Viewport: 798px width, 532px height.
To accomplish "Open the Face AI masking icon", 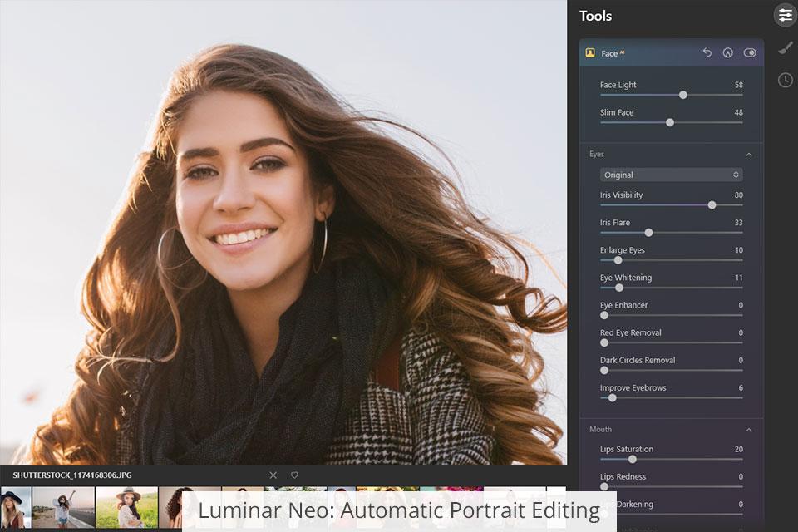I will pyautogui.click(x=728, y=52).
